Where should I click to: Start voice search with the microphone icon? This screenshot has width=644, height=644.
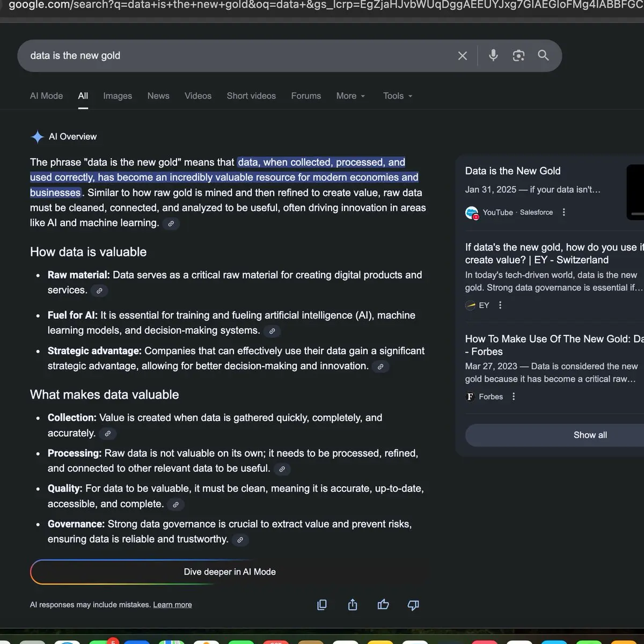coord(493,55)
